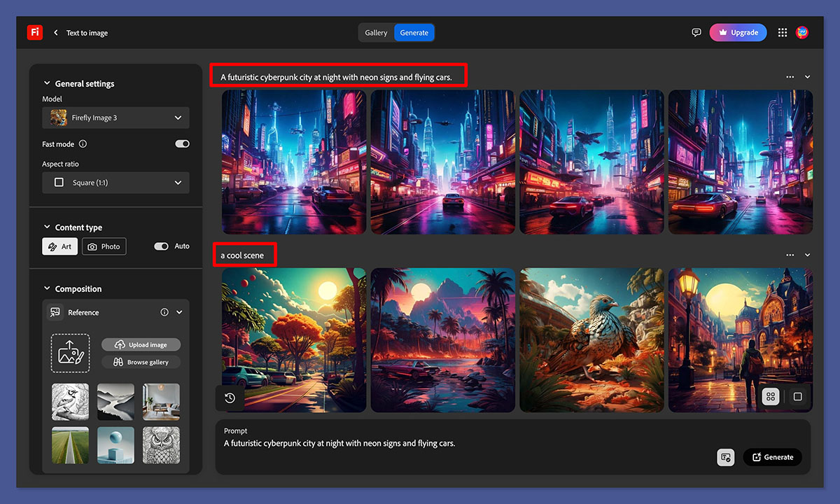
Task: Open the Firefly Image 3 model dropdown
Action: point(115,118)
